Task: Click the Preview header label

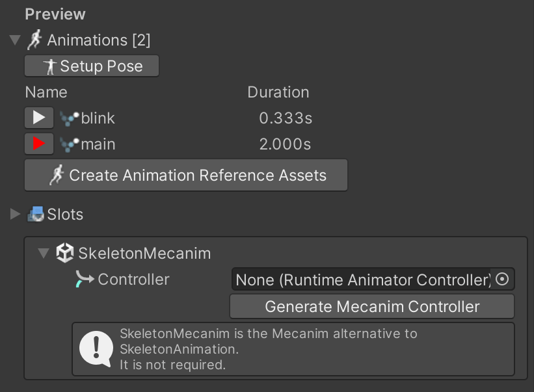Action: tap(55, 14)
